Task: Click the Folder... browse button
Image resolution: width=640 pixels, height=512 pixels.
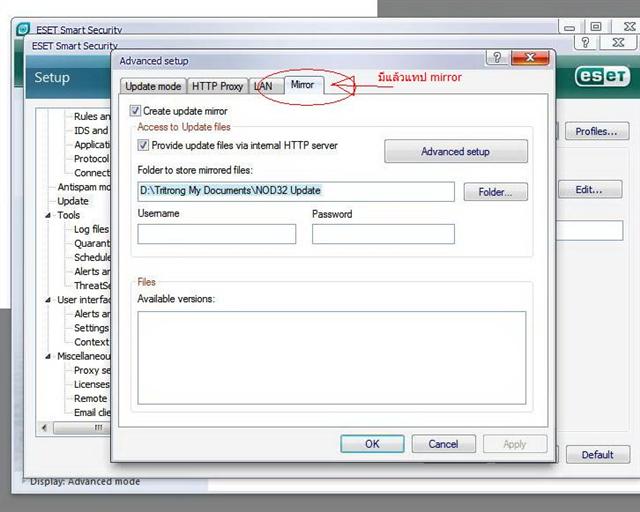Action: tap(495, 192)
